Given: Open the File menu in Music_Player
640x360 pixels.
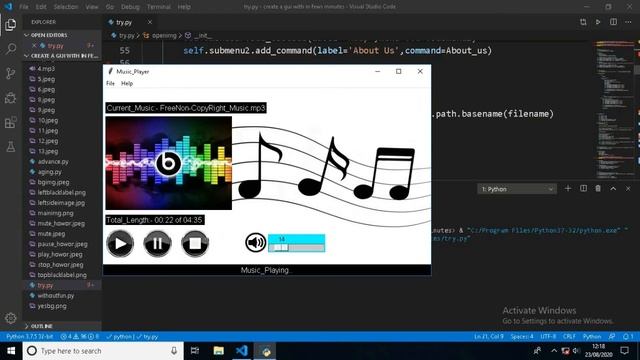Looking at the screenshot, I should (x=110, y=83).
